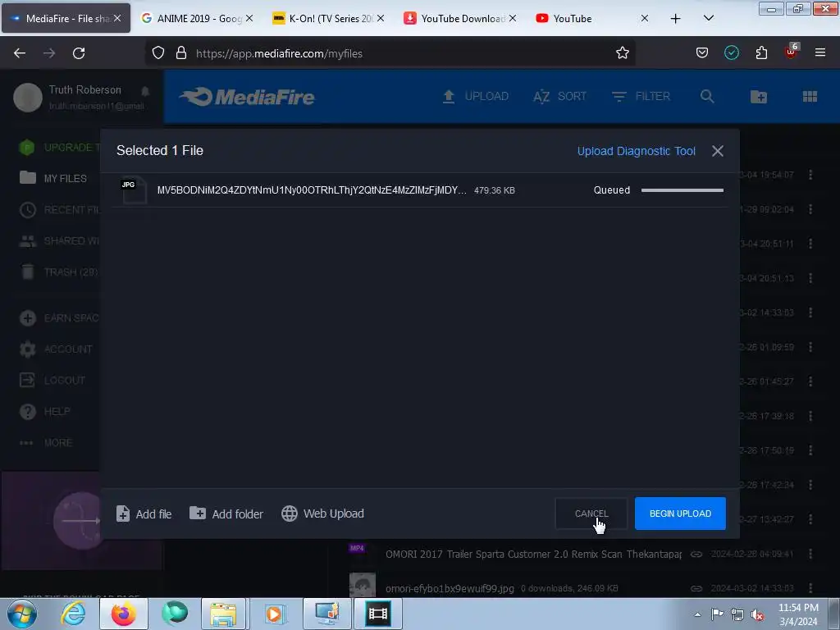Bookmark this page with star icon

[622, 53]
